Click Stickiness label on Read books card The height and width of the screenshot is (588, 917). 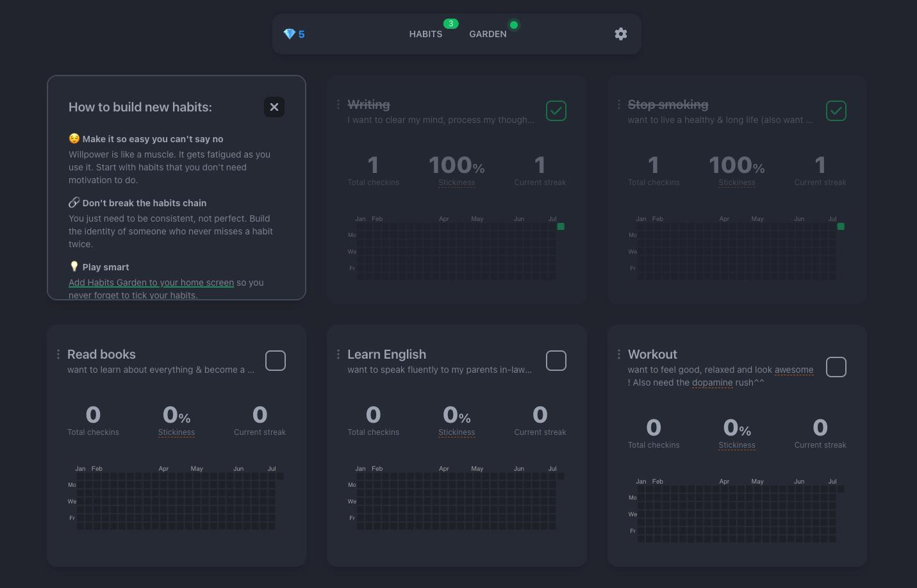[x=176, y=432]
